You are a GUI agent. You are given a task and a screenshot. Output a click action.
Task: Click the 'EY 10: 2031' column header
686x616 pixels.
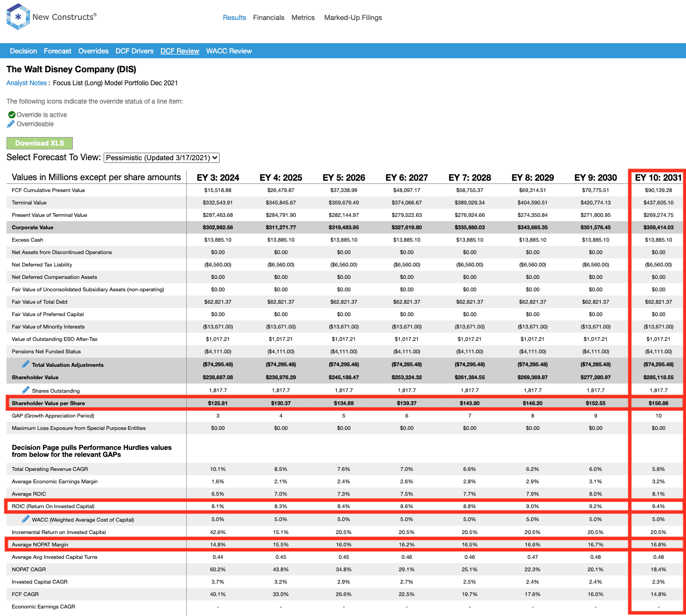pyautogui.click(x=658, y=177)
